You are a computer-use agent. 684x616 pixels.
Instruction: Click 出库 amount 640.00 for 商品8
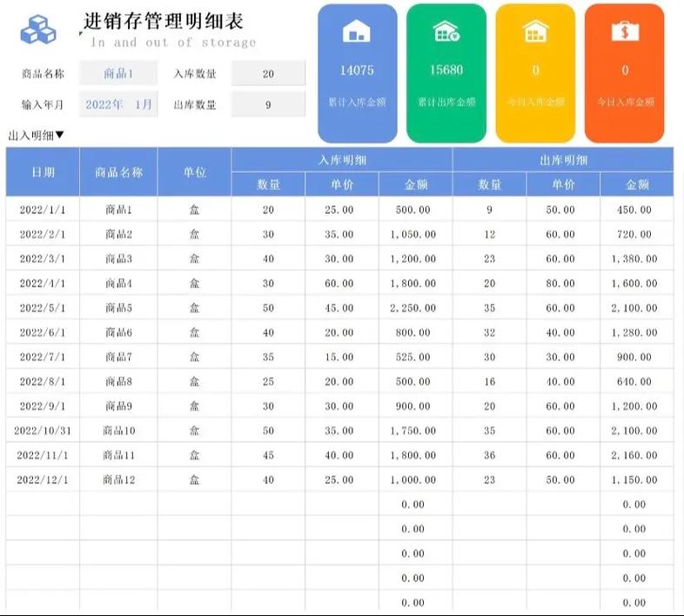click(637, 381)
